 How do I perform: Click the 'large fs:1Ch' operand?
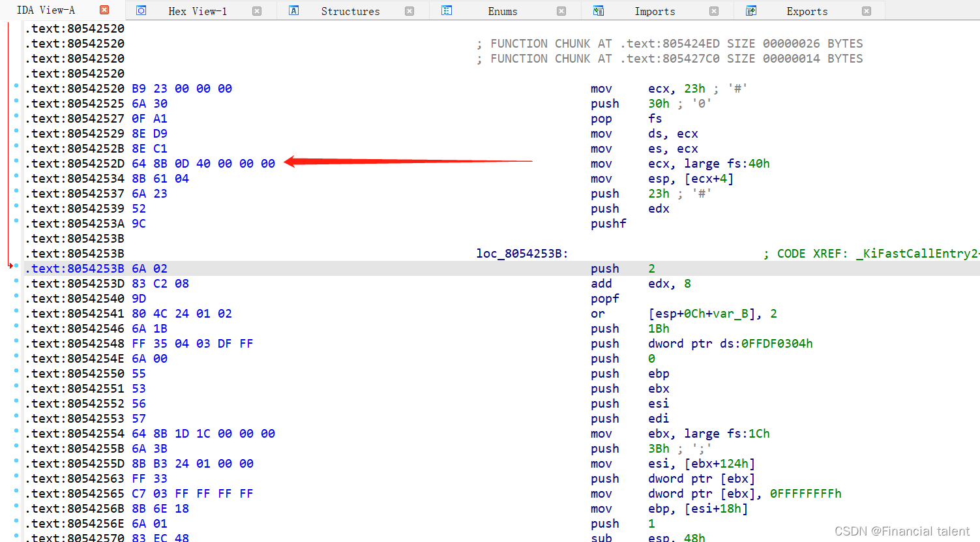coord(727,434)
